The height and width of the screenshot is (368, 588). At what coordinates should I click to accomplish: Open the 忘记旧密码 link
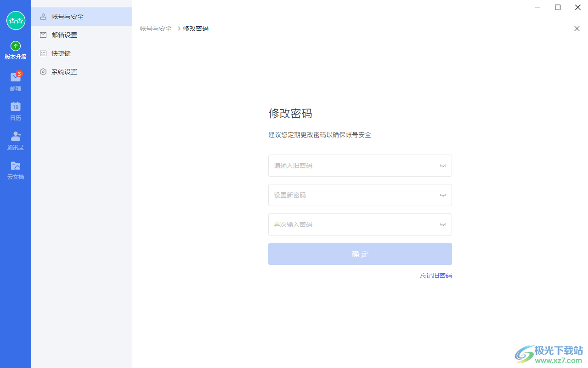436,276
